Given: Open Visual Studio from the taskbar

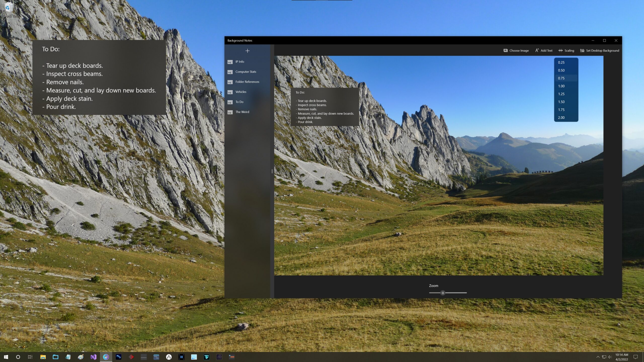Looking at the screenshot, I should click(93, 357).
